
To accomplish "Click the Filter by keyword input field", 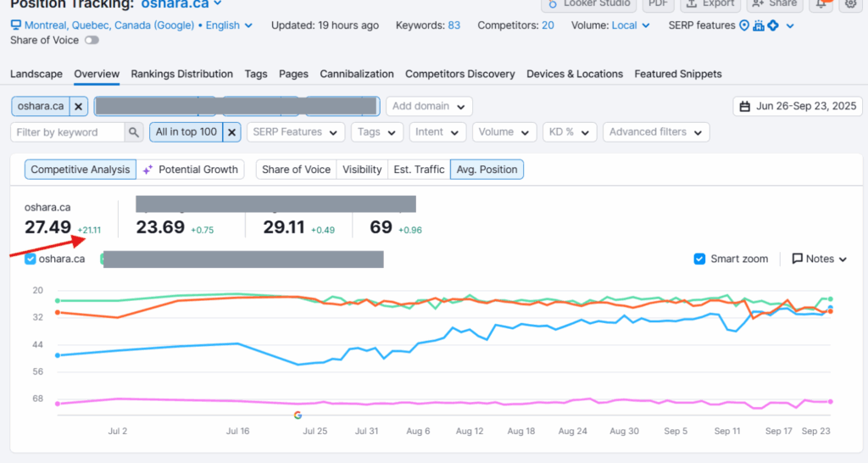I will click(x=68, y=132).
